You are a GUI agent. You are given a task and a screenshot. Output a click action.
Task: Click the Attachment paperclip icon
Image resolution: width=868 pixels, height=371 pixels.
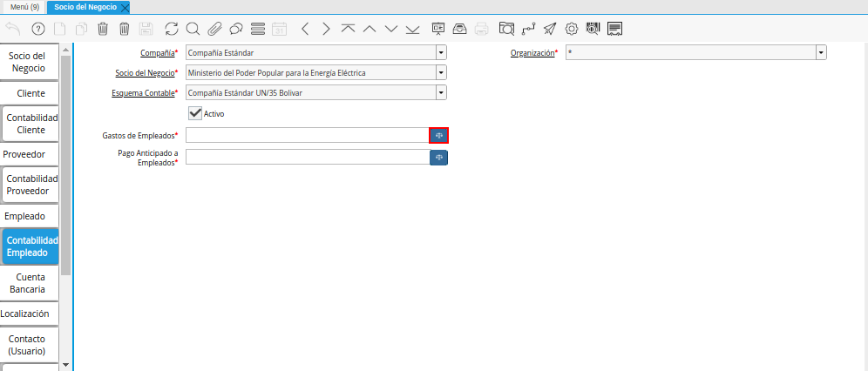(x=214, y=29)
